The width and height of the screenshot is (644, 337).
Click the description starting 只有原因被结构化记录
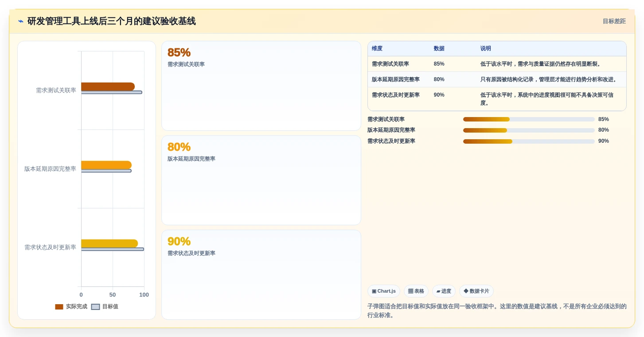point(549,79)
